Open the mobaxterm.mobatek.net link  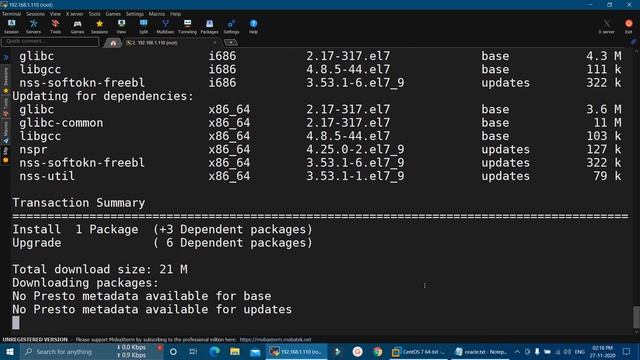(x=275, y=340)
